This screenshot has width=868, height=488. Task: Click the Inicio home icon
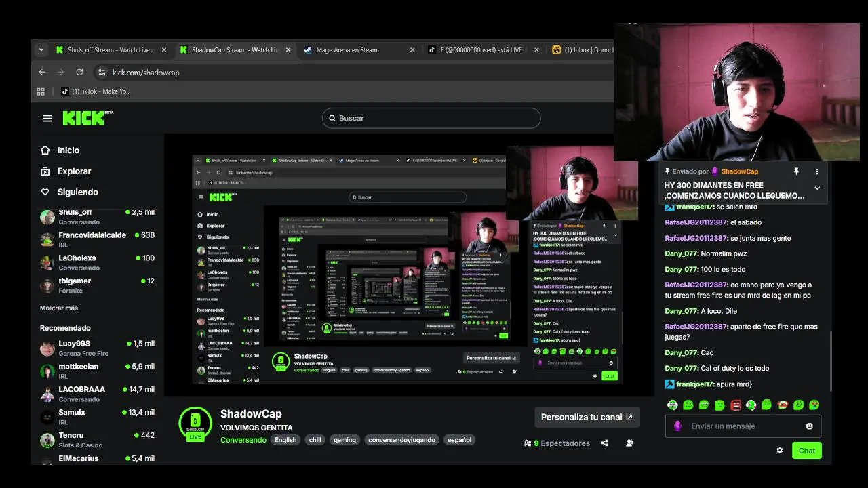coord(45,150)
